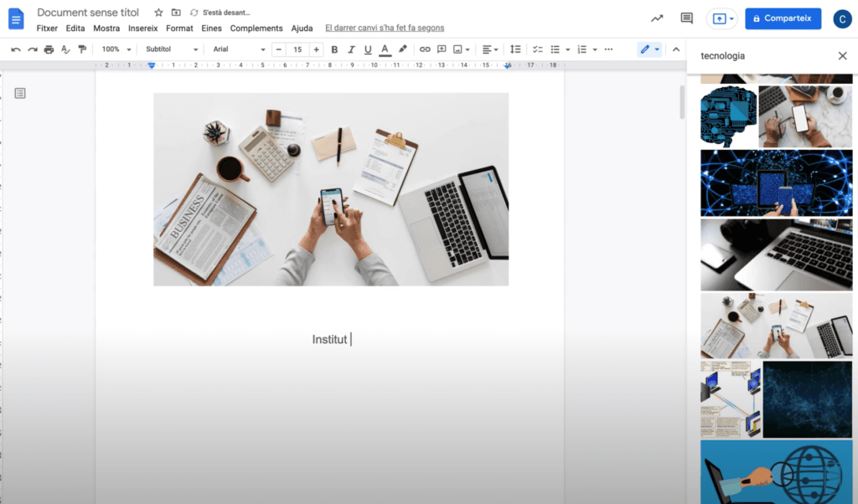Toggle bold formatting
858x504 pixels.
(334, 49)
